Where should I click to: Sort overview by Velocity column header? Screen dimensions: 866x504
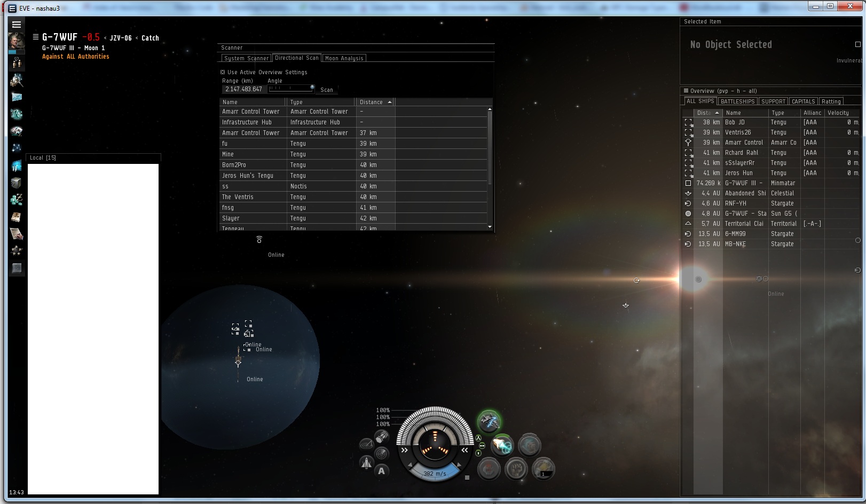tap(843, 113)
